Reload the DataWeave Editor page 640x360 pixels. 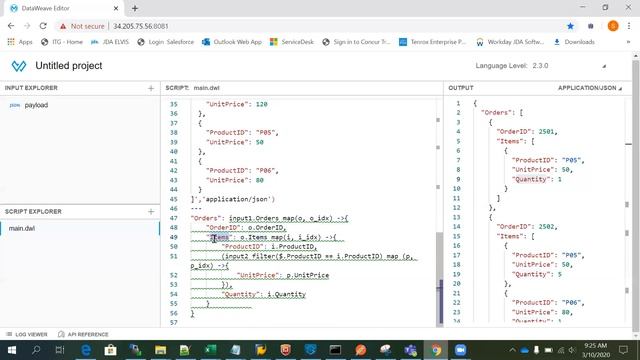(43, 26)
